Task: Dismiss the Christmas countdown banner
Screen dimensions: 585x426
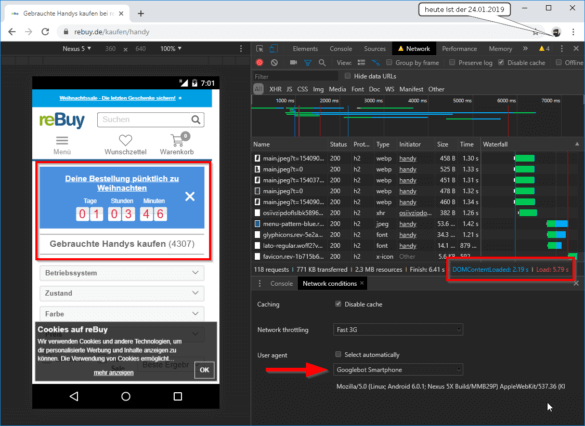Action: point(190,196)
